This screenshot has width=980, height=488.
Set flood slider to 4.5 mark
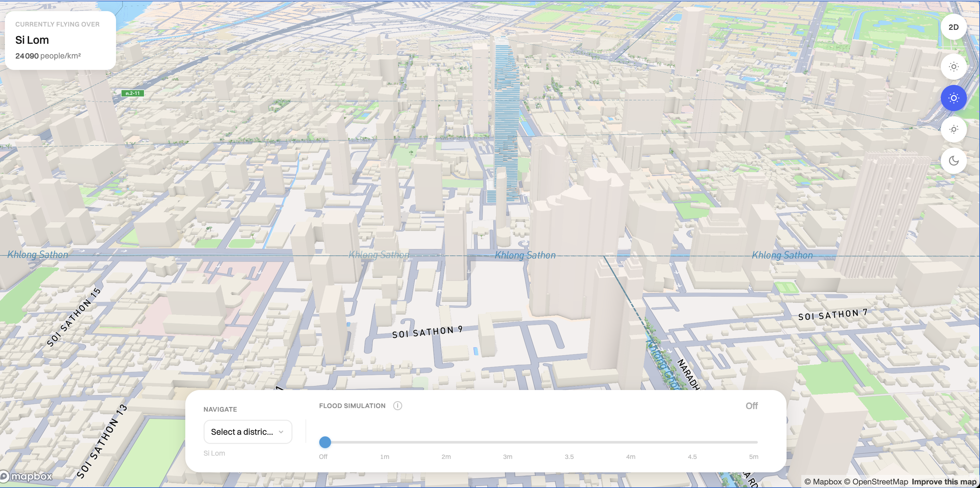[692, 456]
